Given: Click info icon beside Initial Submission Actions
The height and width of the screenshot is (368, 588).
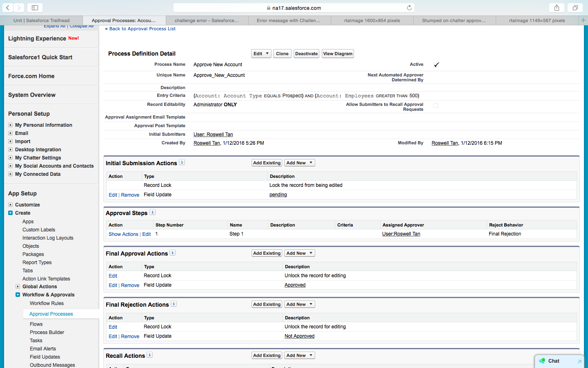Looking at the screenshot, I should point(182,162).
